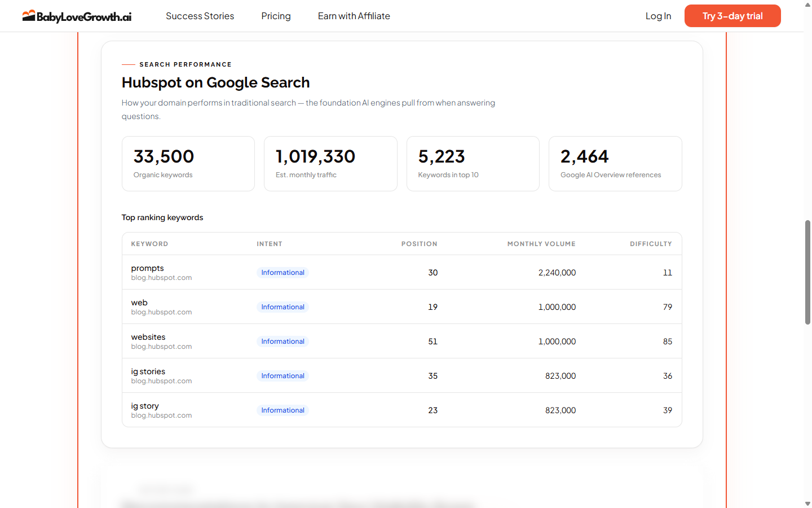812x508 pixels.
Task: Click Informational badge in web row
Action: click(283, 307)
